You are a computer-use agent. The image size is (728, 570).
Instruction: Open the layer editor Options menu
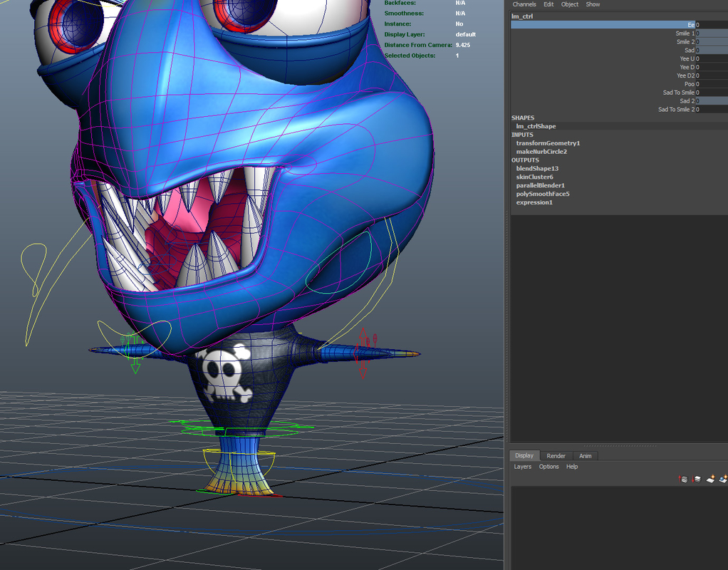point(548,467)
